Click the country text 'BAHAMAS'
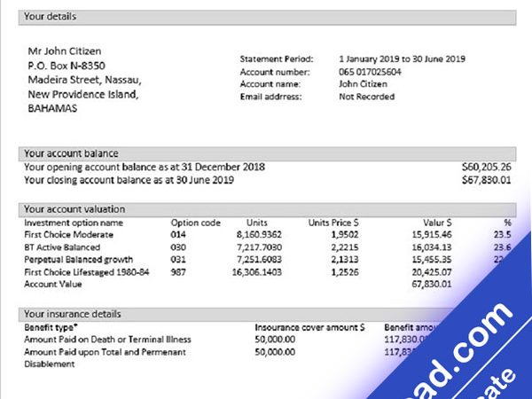This screenshot has width=532, height=399. [x=52, y=108]
